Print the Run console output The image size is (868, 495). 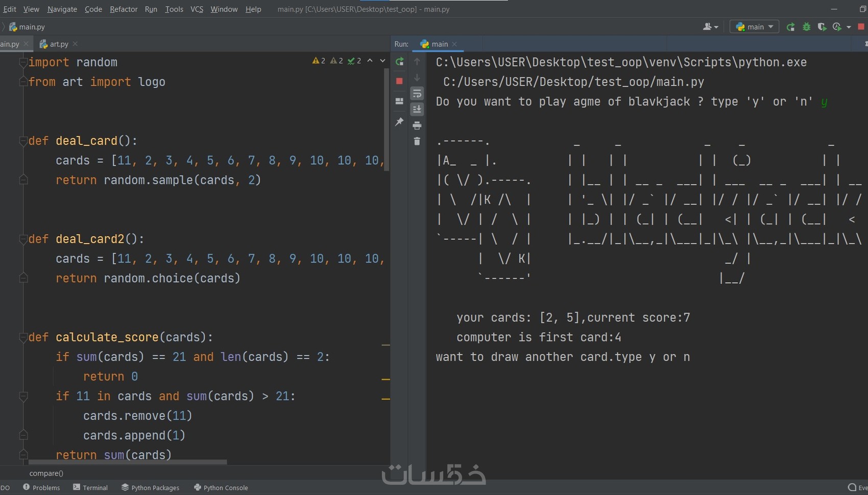click(x=417, y=125)
